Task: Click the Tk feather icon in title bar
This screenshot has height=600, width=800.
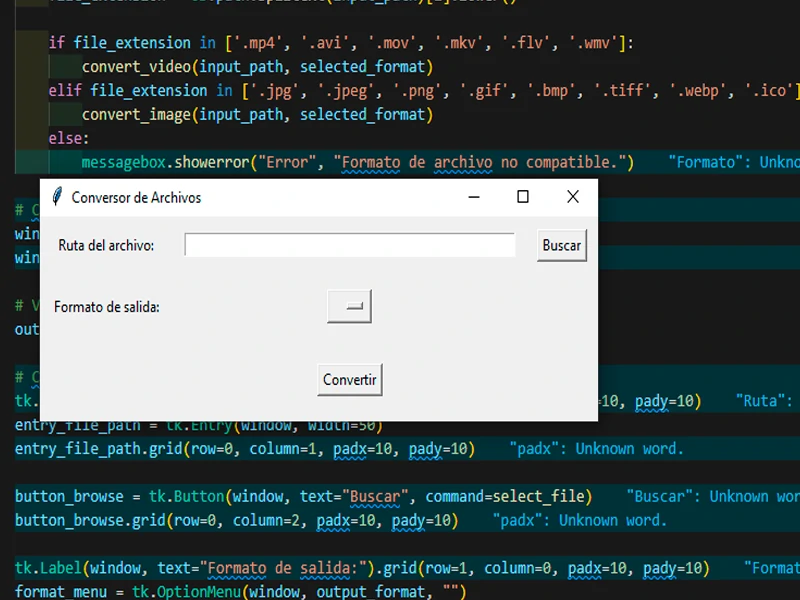Action: tap(57, 197)
